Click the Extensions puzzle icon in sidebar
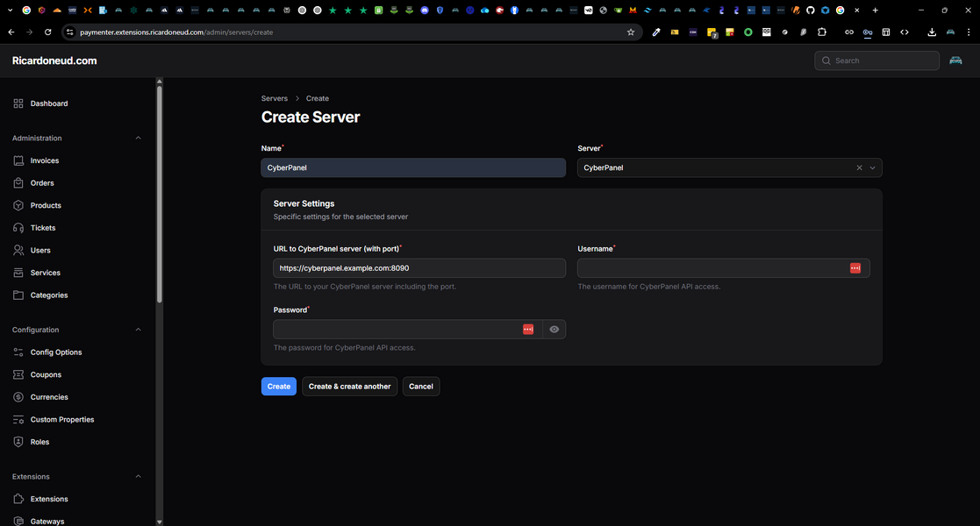 [x=18, y=499]
